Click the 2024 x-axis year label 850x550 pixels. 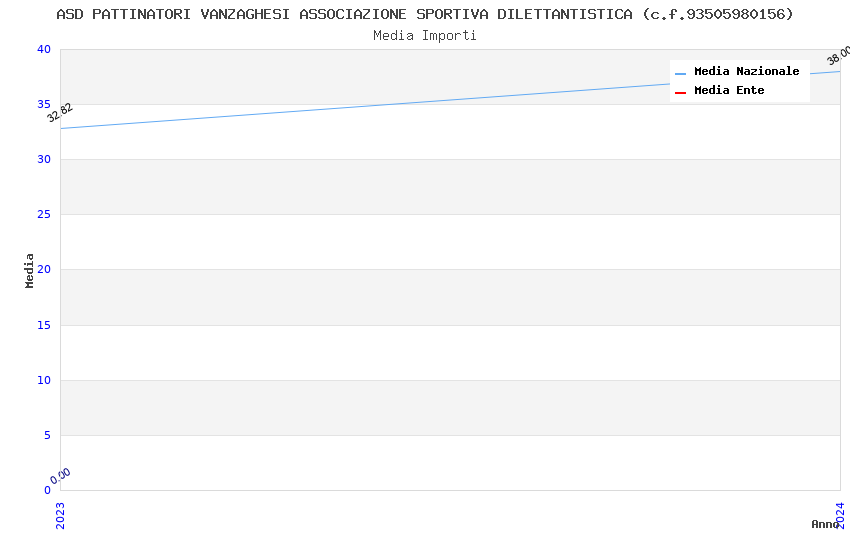pyautogui.click(x=840, y=515)
